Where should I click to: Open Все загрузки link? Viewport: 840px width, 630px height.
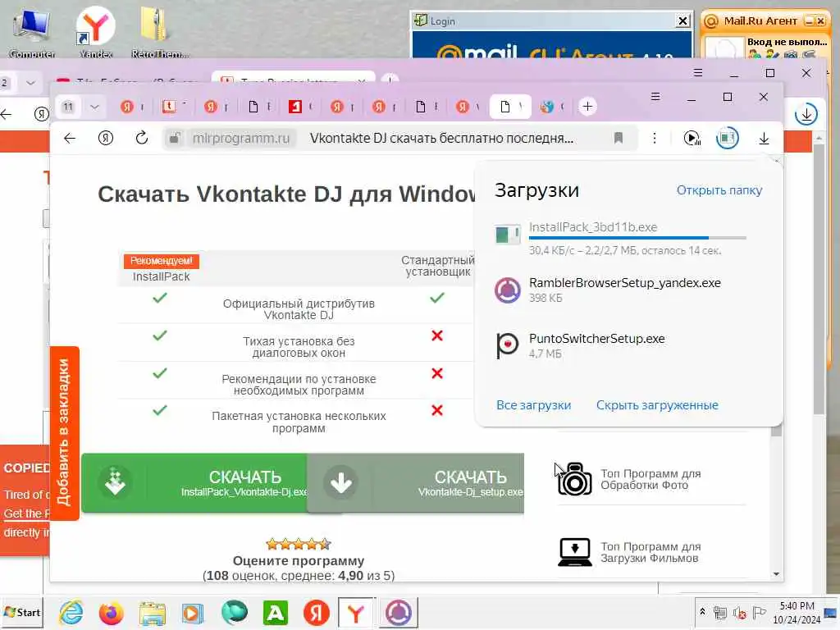[533, 405]
